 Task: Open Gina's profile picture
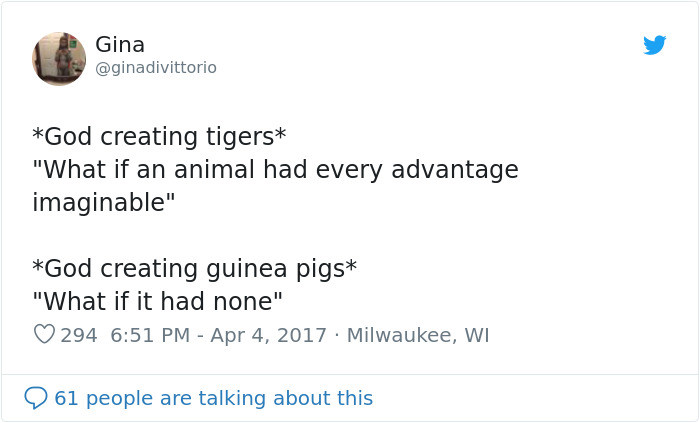click(x=59, y=58)
